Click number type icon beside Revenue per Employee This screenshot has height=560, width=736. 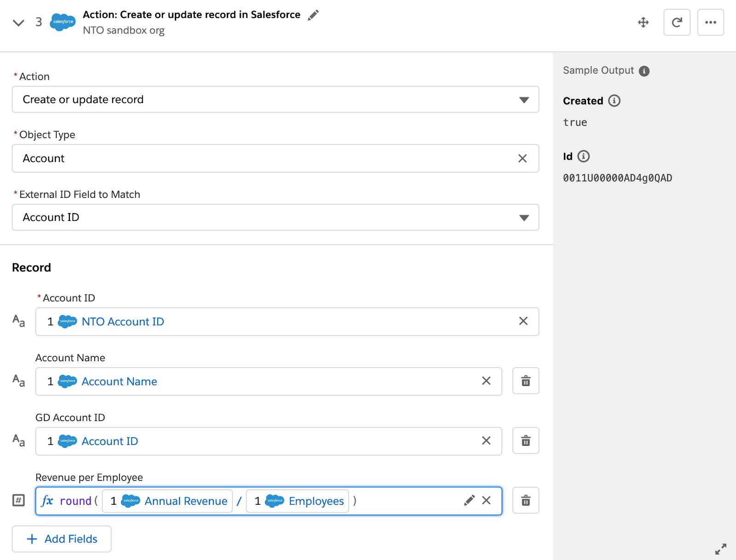18,500
